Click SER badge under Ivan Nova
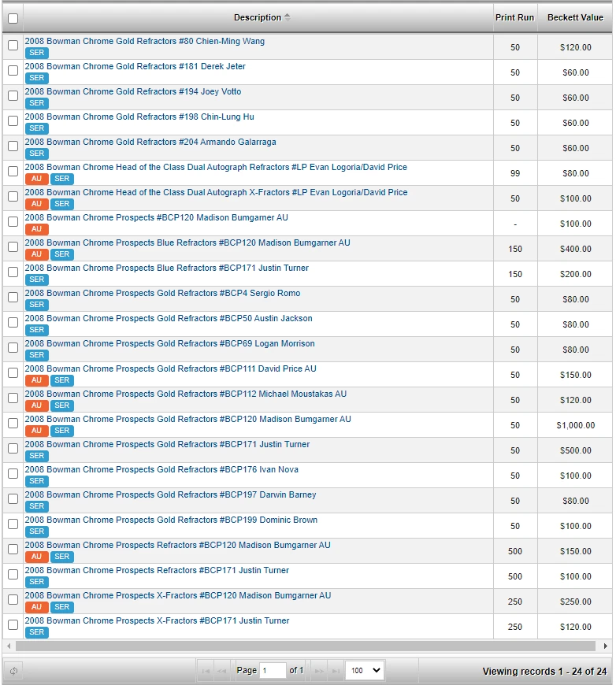 pyautogui.click(x=37, y=481)
